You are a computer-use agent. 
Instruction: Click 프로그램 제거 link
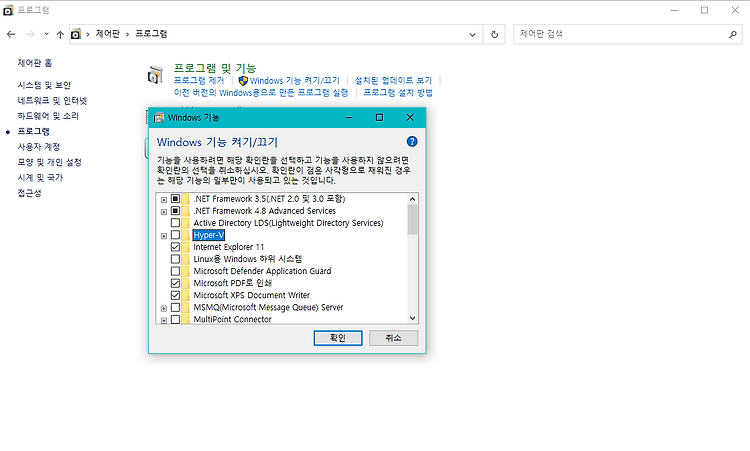[x=199, y=80]
